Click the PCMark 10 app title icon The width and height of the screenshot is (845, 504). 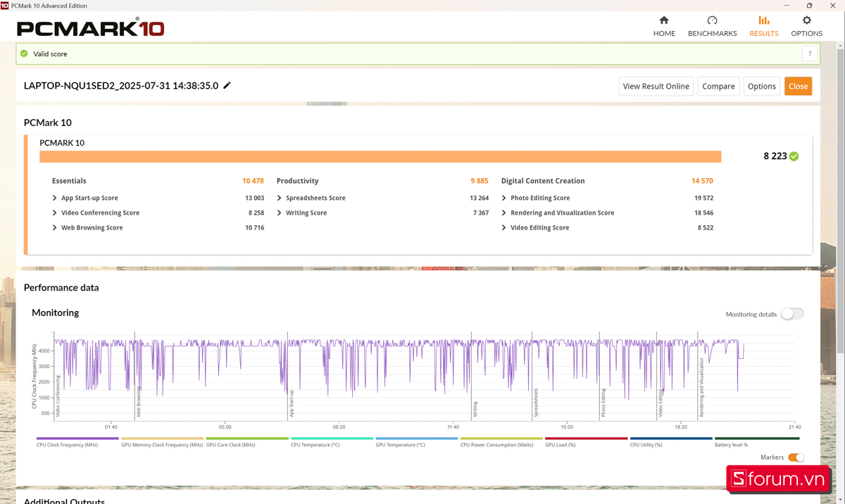pyautogui.click(x=5, y=6)
